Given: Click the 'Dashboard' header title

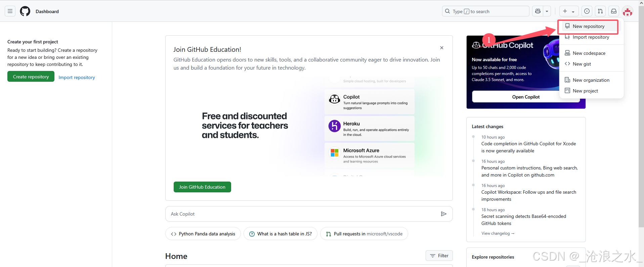Looking at the screenshot, I should [47, 11].
